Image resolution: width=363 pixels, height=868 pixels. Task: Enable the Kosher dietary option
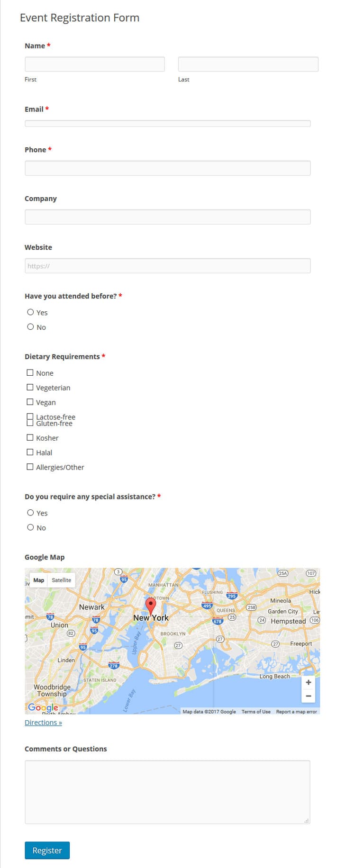click(x=30, y=437)
